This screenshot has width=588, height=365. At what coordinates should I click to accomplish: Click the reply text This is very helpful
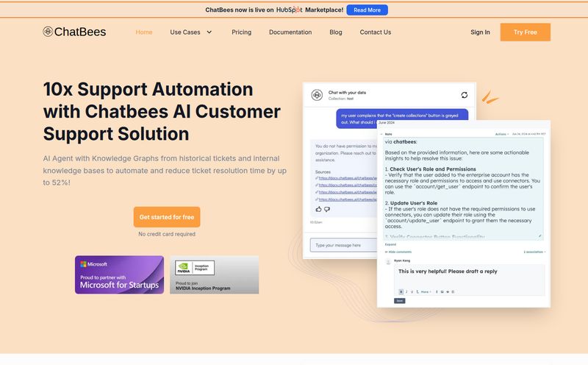(448, 271)
